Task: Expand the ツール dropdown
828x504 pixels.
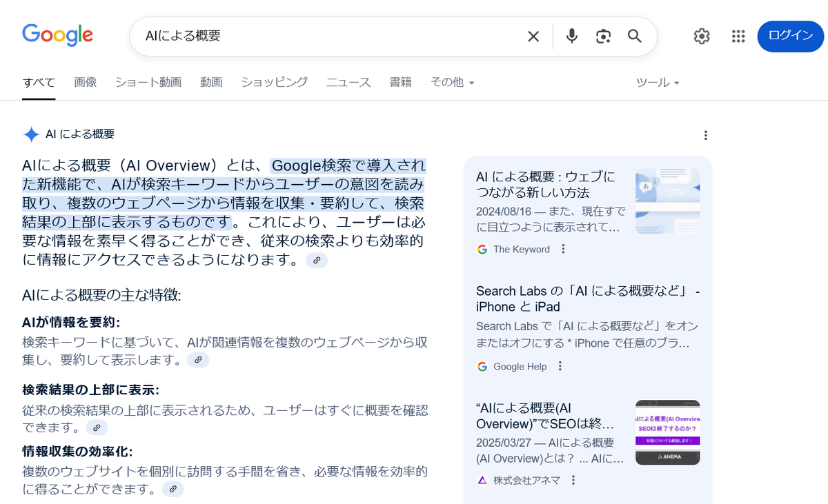Action: click(x=657, y=82)
